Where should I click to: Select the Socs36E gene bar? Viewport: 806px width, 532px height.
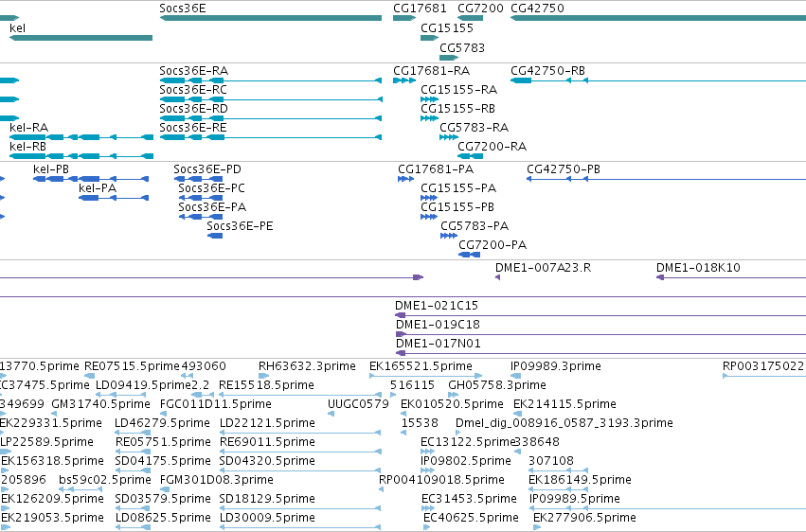[x=271, y=18]
